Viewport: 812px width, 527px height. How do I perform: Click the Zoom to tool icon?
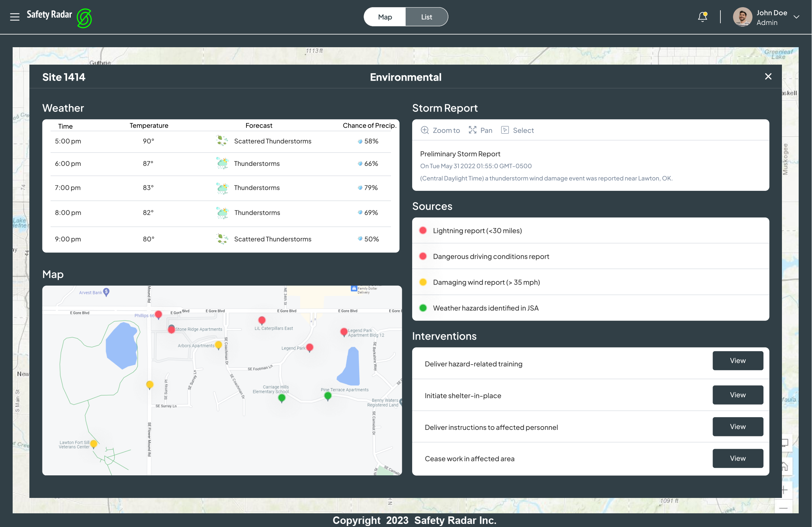[425, 130]
